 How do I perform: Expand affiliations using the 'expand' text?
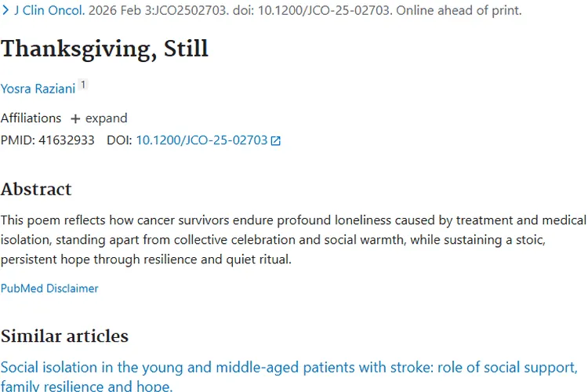[106, 118]
